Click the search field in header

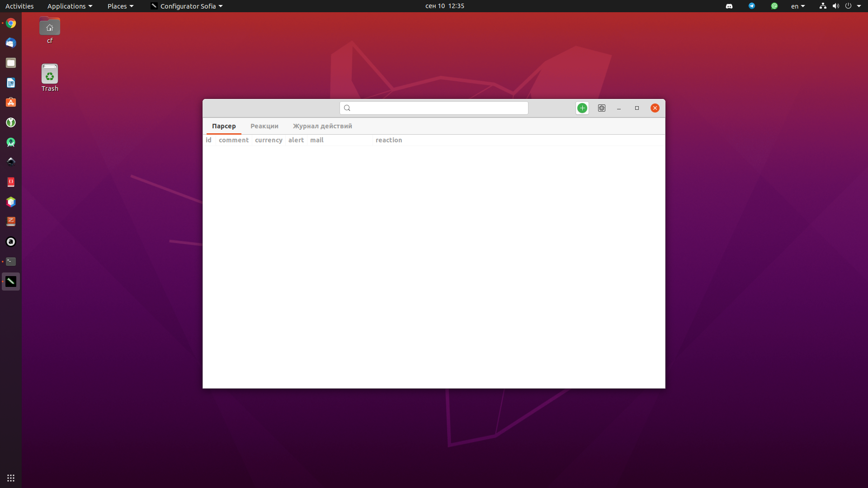434,108
